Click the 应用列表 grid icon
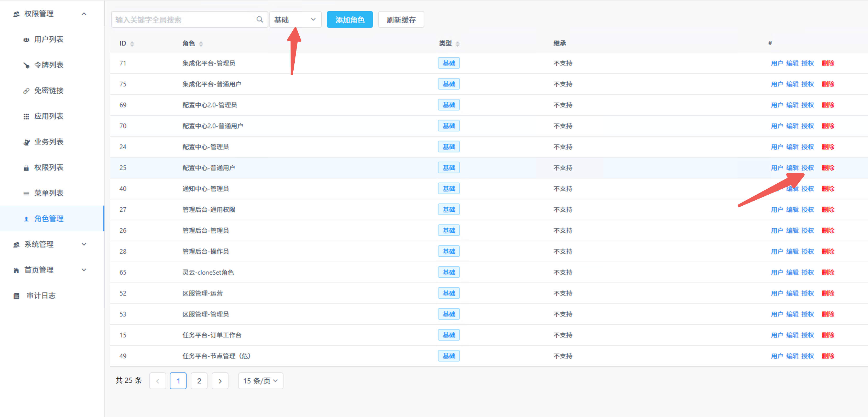The height and width of the screenshot is (417, 868). [x=26, y=116]
